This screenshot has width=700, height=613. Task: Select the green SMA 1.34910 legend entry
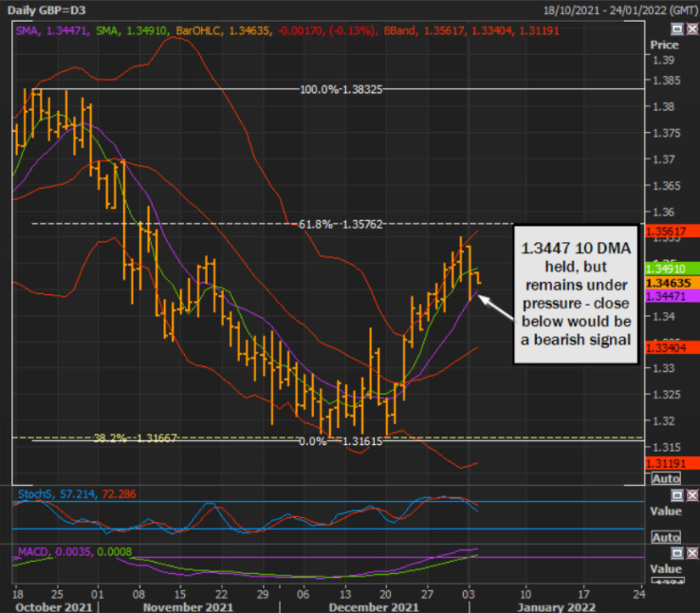131,30
